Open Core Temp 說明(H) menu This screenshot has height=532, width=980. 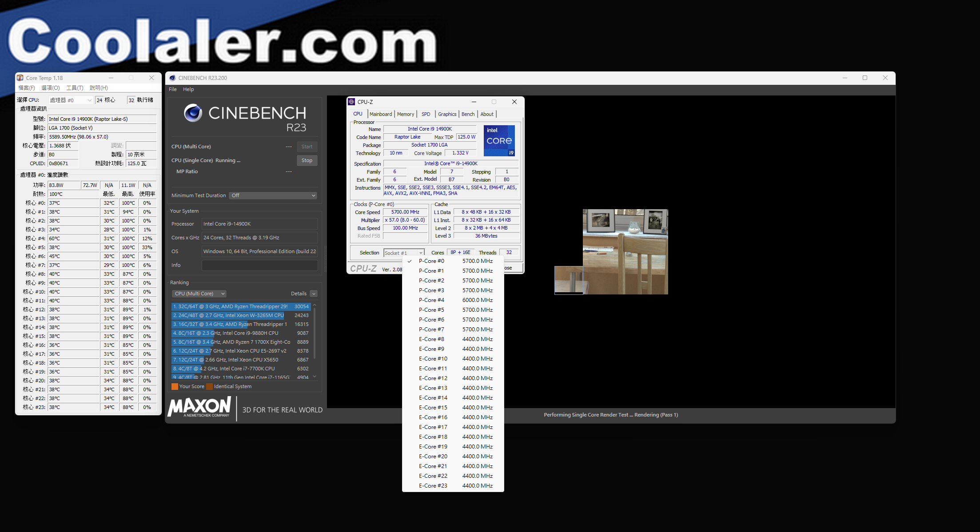99,88
